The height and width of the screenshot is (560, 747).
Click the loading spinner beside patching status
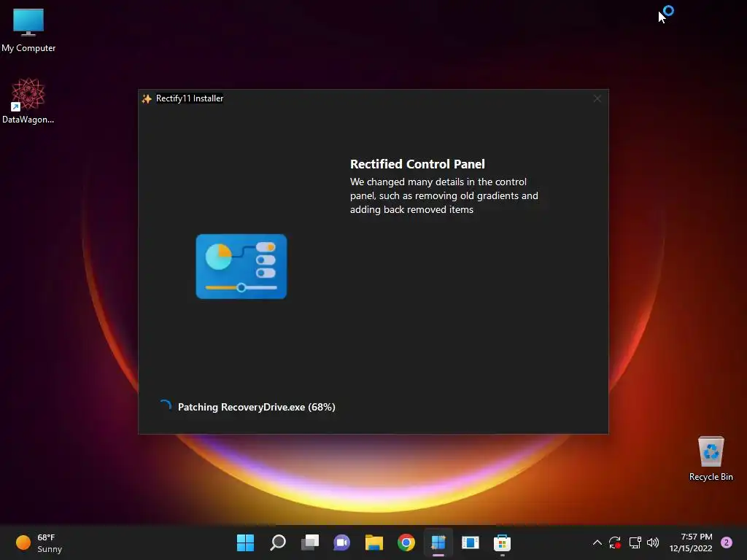166,405
